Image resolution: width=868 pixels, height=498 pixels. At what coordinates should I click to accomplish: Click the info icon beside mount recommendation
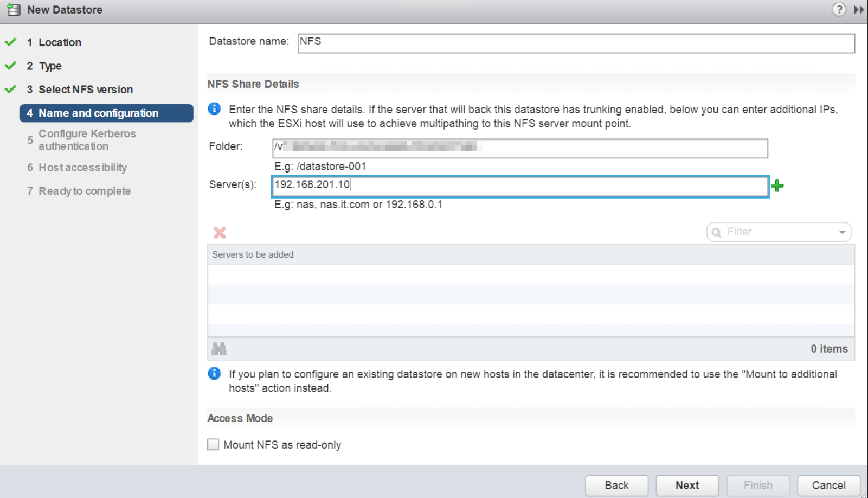(214, 374)
